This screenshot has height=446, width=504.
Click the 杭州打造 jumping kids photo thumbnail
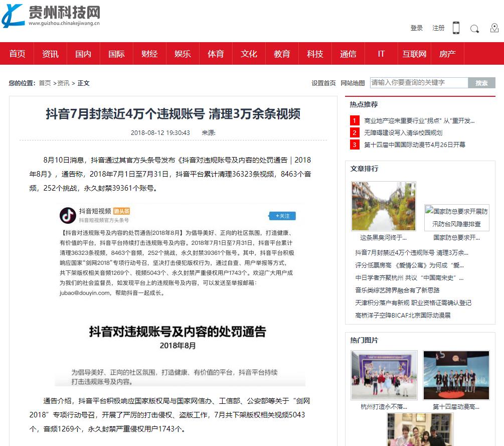click(384, 375)
